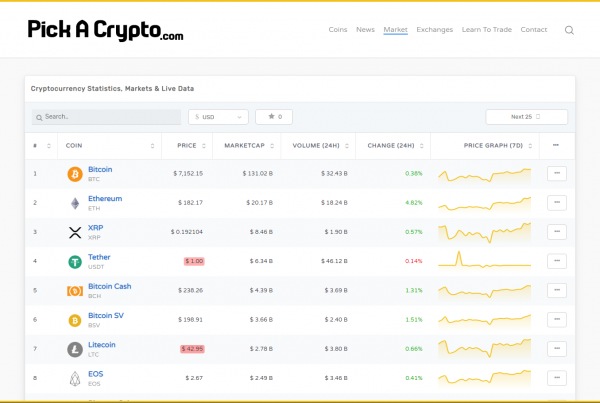This screenshot has width=600, height=403.
Task: Click Ethereum change value 4.82%
Action: click(414, 202)
